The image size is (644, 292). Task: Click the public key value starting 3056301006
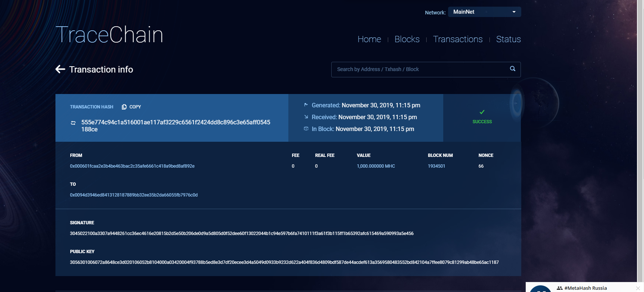[x=284, y=262]
